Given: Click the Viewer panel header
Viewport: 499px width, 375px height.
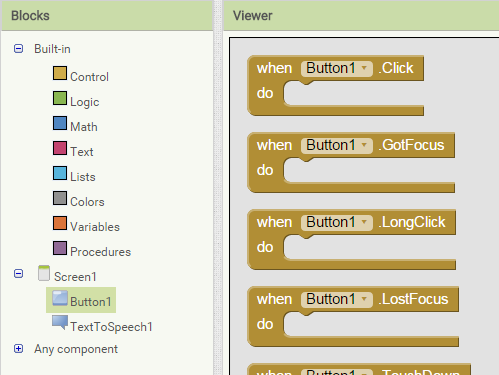Looking at the screenshot, I should [361, 16].
